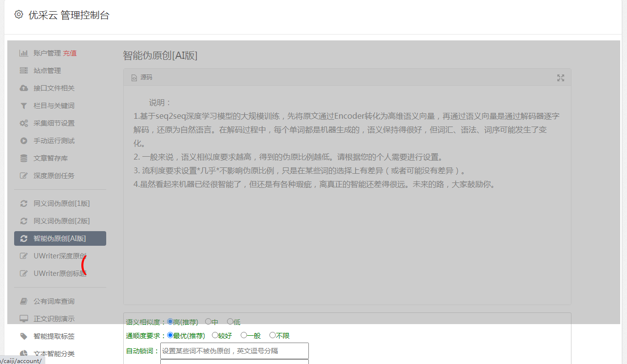This screenshot has height=364, width=627.
Task: Click the 源码 source code icon
Action: tap(134, 78)
